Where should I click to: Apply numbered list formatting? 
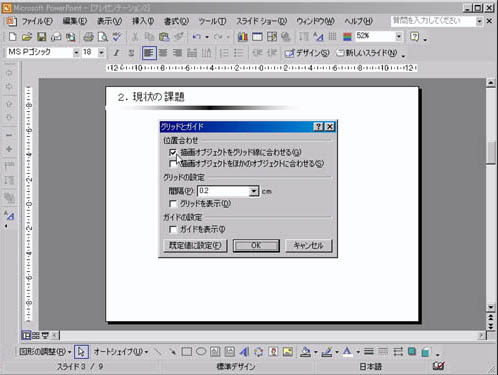(224, 53)
